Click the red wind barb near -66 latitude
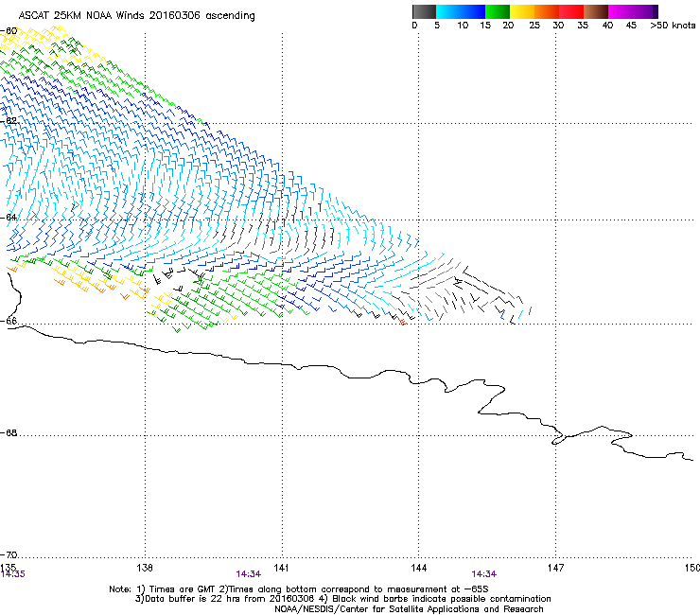The image size is (700, 615). point(403,322)
